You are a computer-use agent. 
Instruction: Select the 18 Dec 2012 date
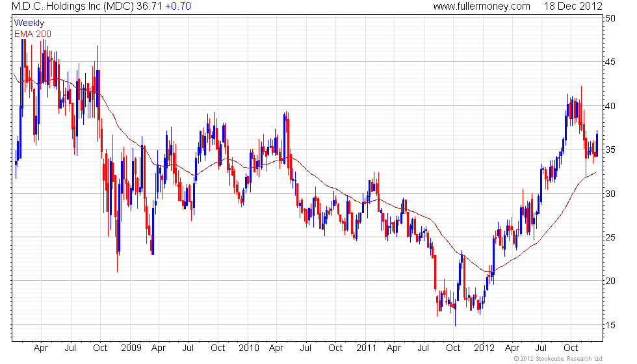[573, 6]
